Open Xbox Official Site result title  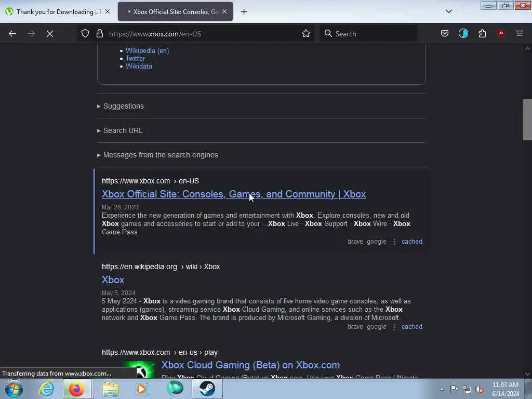pos(234,194)
